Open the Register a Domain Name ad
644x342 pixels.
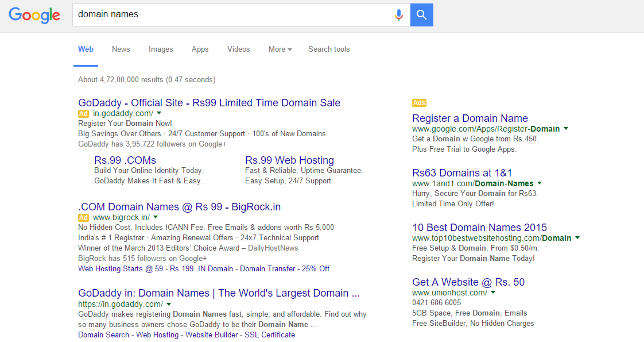click(x=470, y=118)
